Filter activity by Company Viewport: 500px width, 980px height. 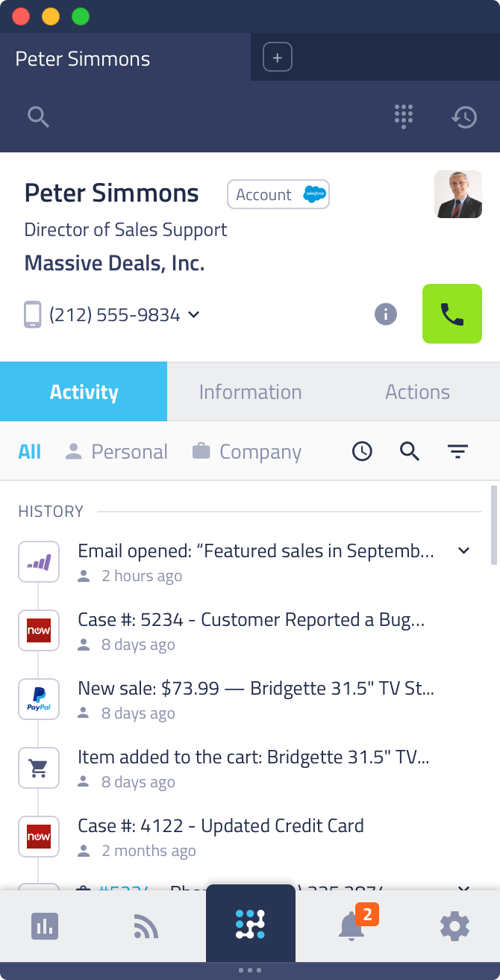(247, 452)
